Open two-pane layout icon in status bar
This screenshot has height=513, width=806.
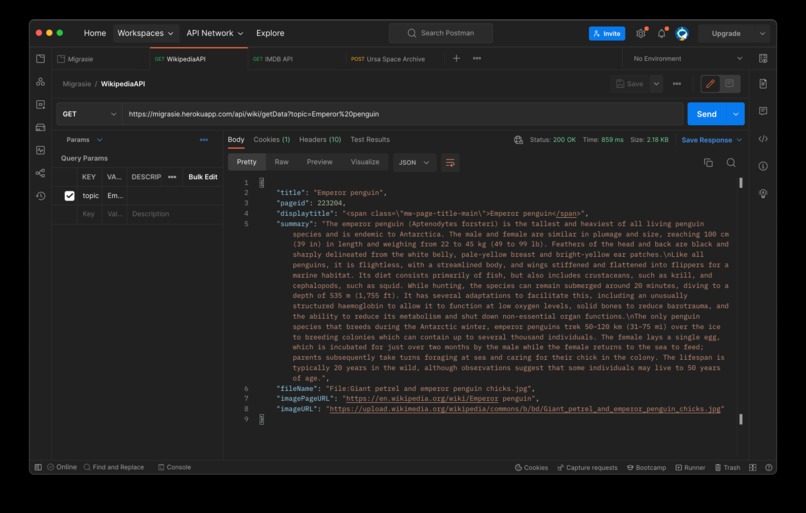tap(753, 468)
